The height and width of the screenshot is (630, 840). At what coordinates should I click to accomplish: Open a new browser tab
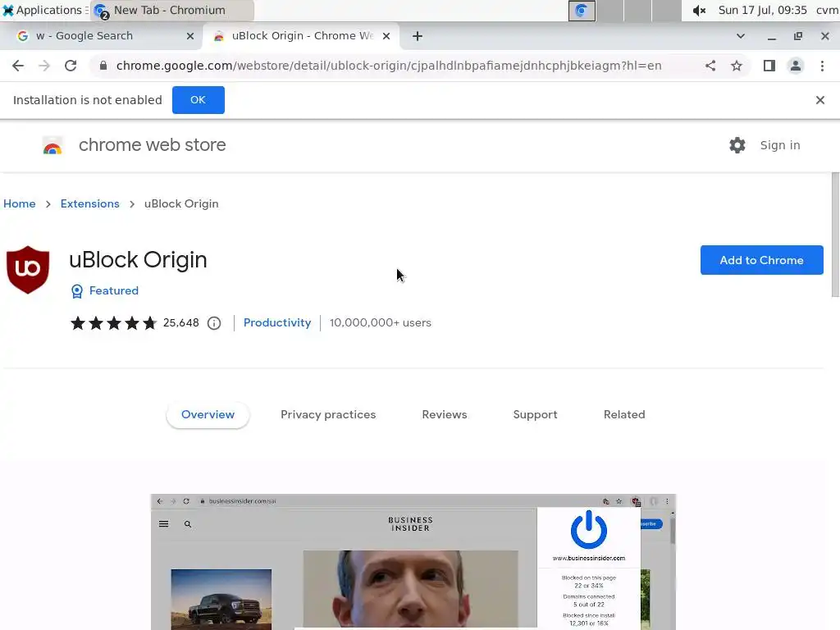click(418, 36)
